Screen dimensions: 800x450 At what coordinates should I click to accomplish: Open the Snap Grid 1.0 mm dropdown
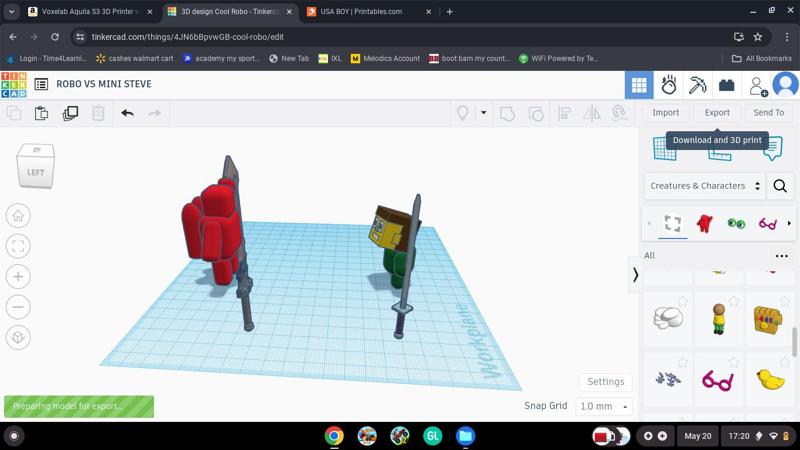604,407
